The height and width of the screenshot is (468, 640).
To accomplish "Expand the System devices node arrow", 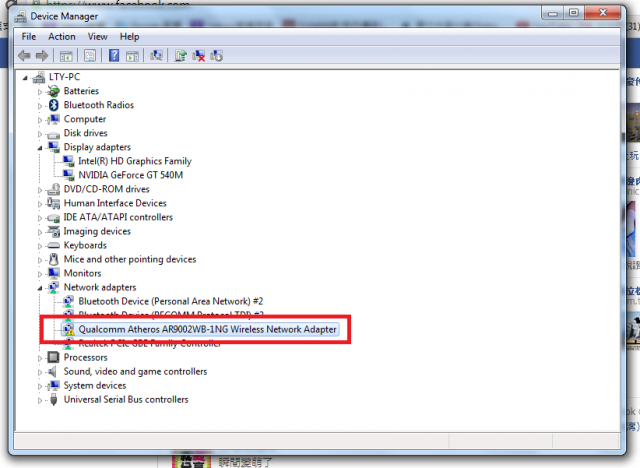I will click(40, 386).
